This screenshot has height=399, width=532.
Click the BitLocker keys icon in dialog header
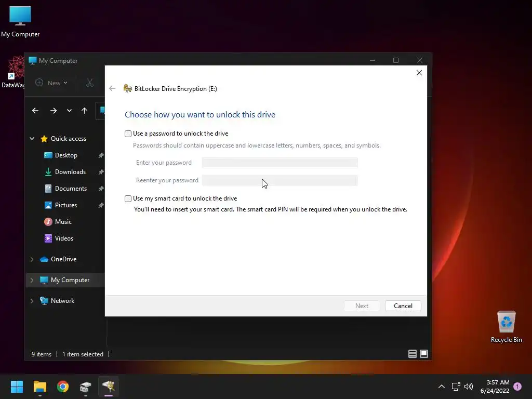pos(128,88)
